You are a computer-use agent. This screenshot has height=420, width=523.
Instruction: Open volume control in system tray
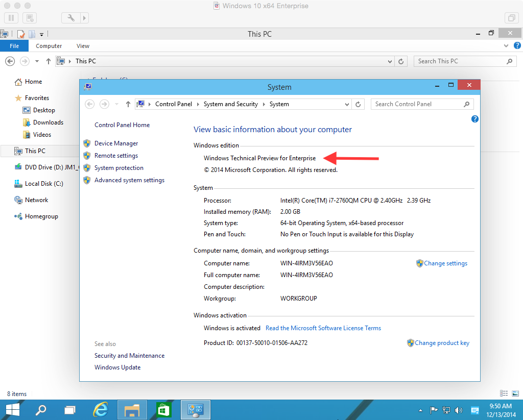tap(459, 410)
